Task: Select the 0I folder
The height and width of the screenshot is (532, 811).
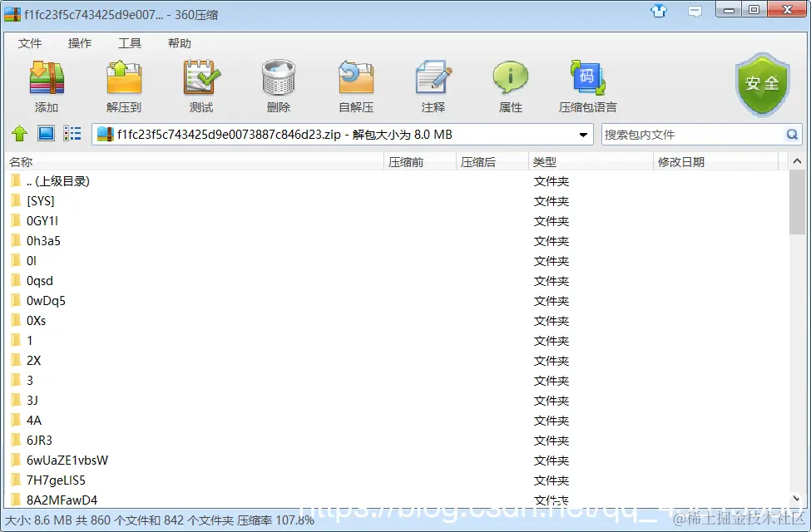Action: 397,260
